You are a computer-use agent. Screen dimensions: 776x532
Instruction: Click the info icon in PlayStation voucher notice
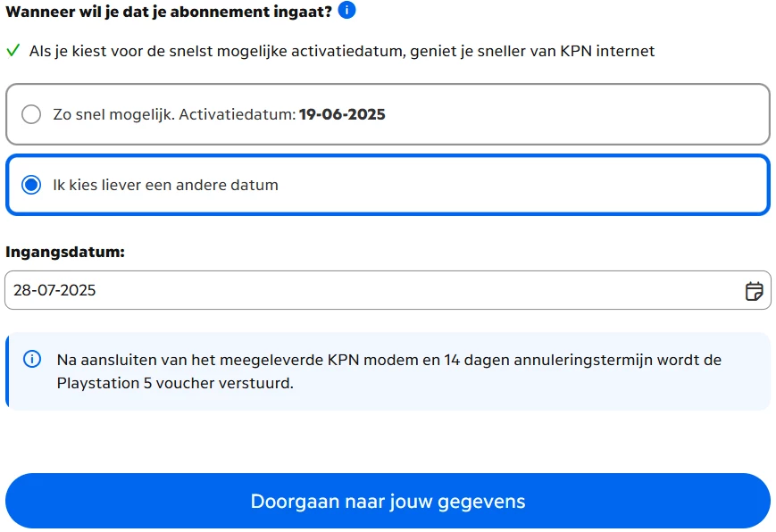coord(32,360)
